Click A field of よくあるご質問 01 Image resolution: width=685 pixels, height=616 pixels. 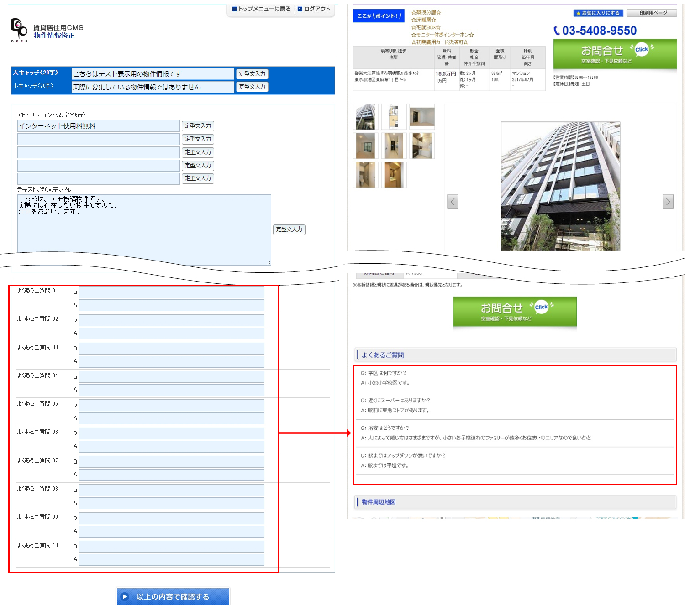click(x=172, y=305)
